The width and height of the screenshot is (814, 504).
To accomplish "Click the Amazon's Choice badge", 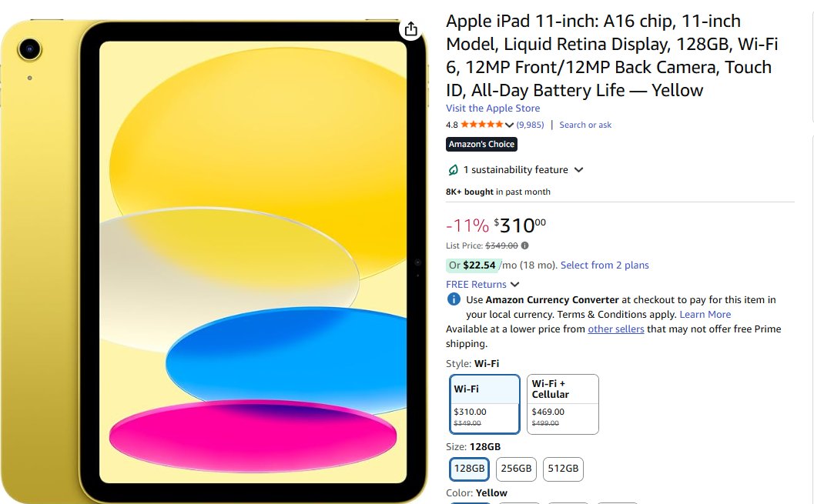I will 481,144.
